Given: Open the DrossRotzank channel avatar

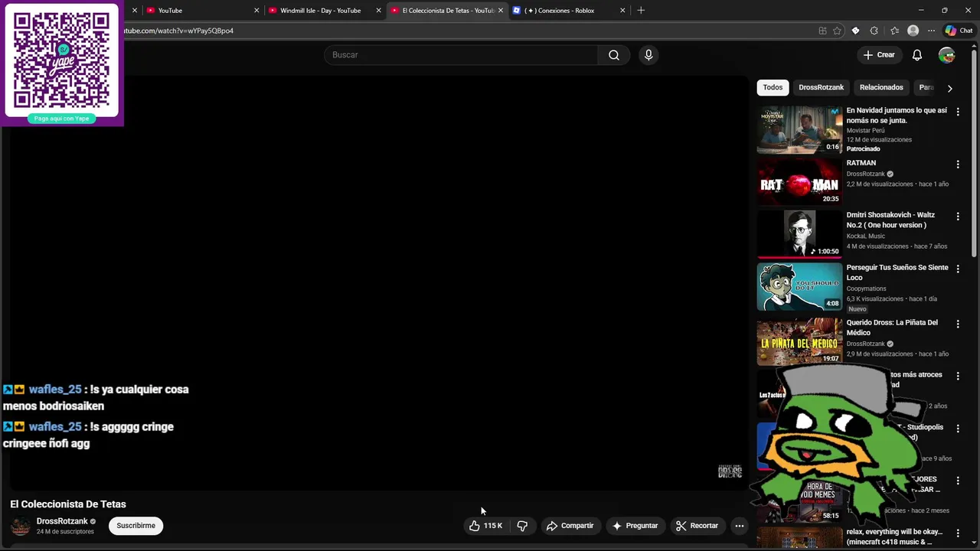Looking at the screenshot, I should click(21, 526).
